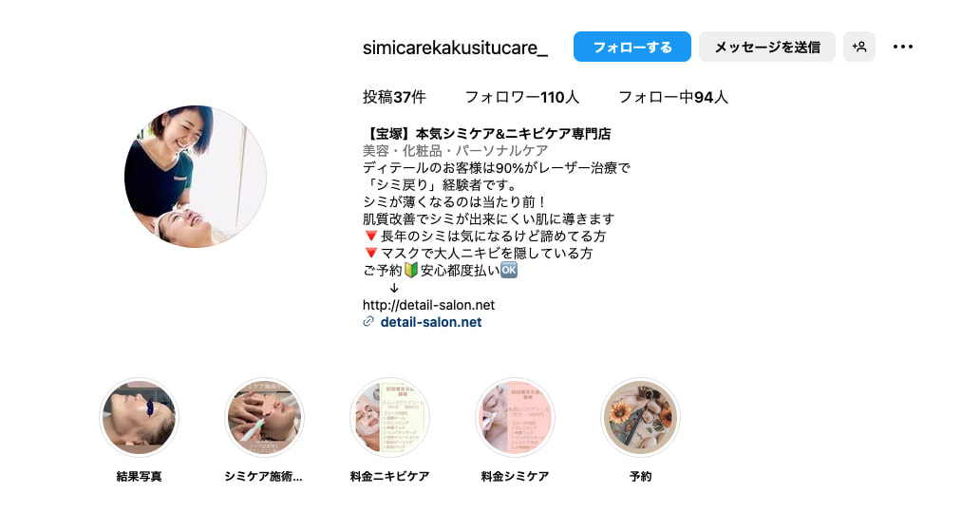980x512 pixels.
Task: Open the 料金ニキビケア highlight circle
Action: click(389, 417)
